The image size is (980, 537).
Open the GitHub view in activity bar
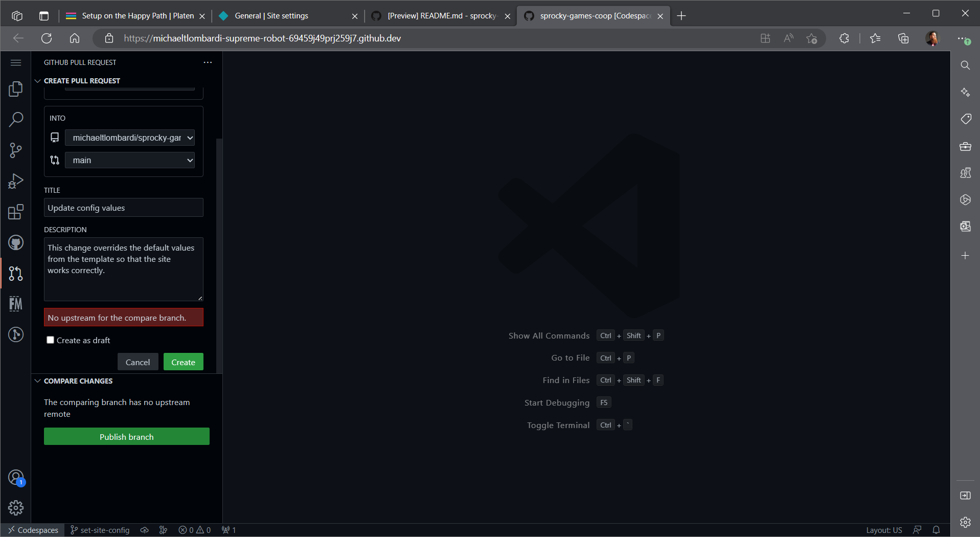pos(16,242)
